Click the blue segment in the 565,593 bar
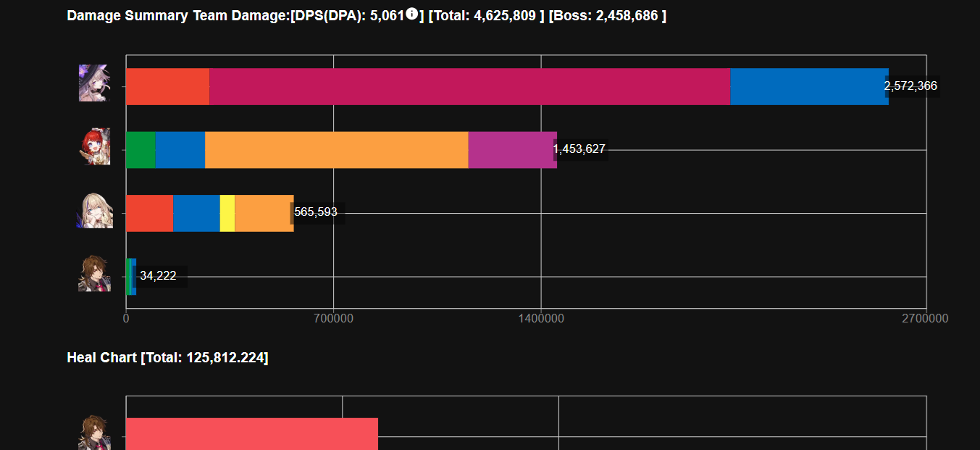The width and height of the screenshot is (980, 450). [196, 213]
